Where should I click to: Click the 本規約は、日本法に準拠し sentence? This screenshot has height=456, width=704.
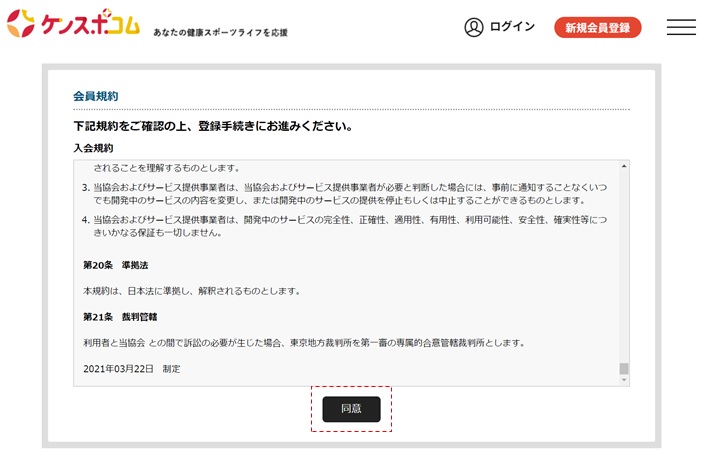coord(192,291)
